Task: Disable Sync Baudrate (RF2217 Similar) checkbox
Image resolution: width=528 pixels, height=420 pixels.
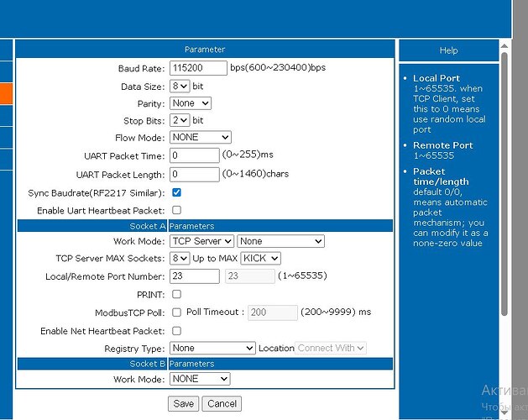Action: coord(176,192)
